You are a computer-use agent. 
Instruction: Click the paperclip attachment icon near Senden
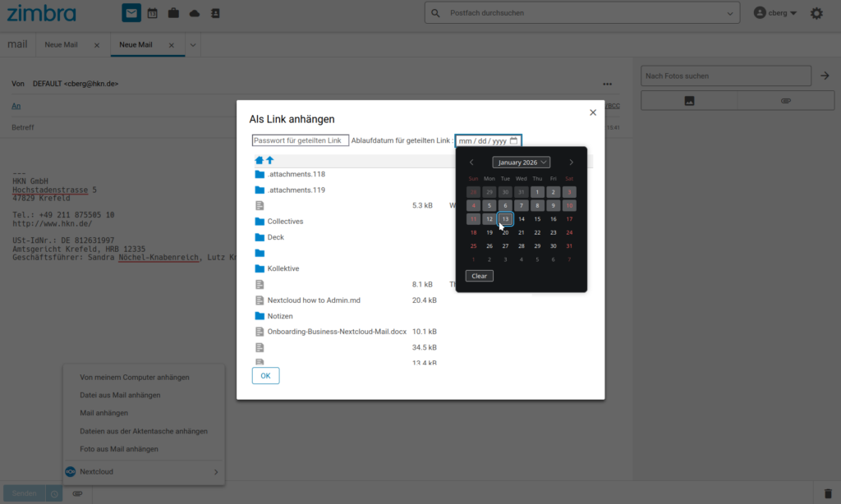[77, 493]
